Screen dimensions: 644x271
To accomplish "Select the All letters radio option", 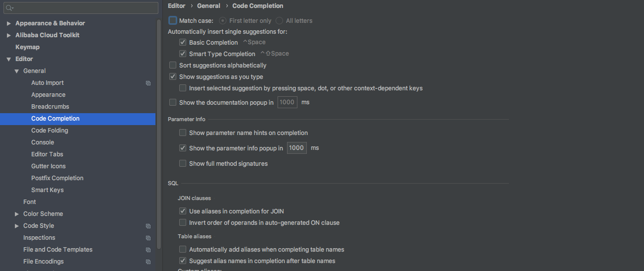I will tap(280, 21).
